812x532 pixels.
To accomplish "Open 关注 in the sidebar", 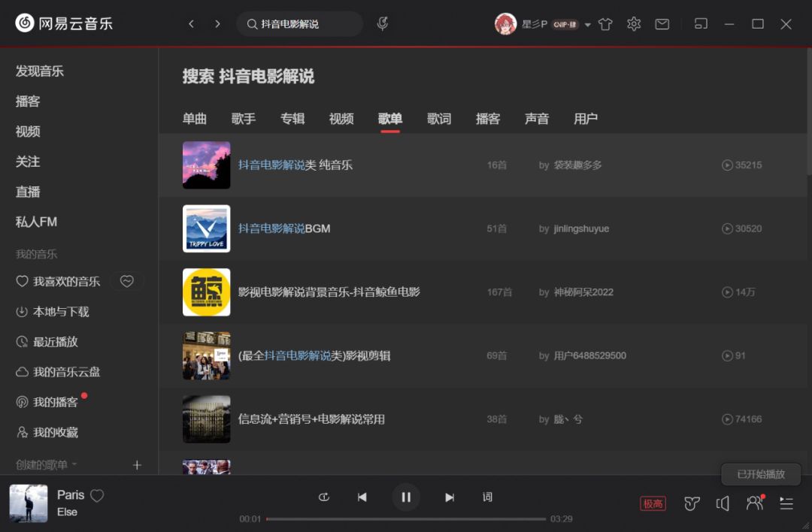I will point(28,162).
